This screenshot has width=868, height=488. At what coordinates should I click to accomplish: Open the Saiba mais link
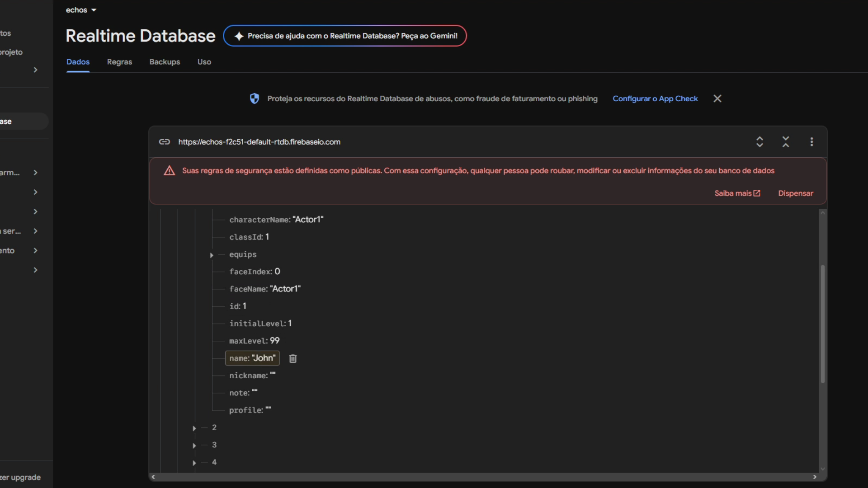click(737, 193)
